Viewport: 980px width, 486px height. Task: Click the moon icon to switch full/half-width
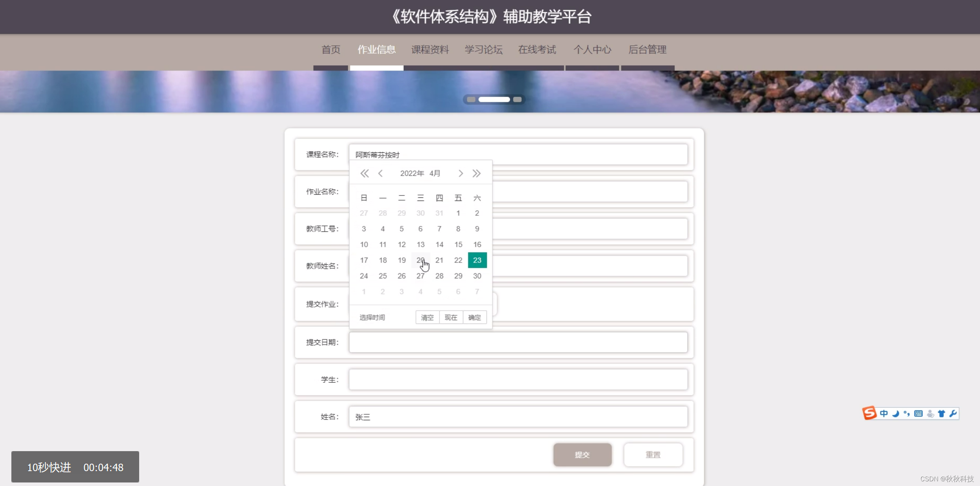(x=896, y=413)
